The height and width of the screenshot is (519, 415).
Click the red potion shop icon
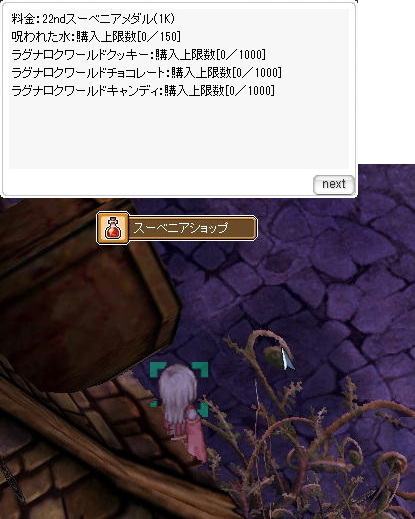[x=113, y=229]
